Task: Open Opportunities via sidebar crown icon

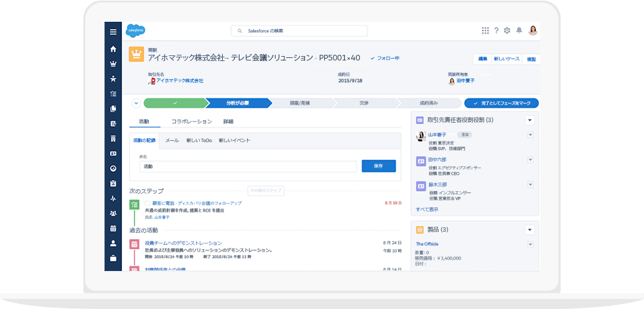Action: click(113, 64)
